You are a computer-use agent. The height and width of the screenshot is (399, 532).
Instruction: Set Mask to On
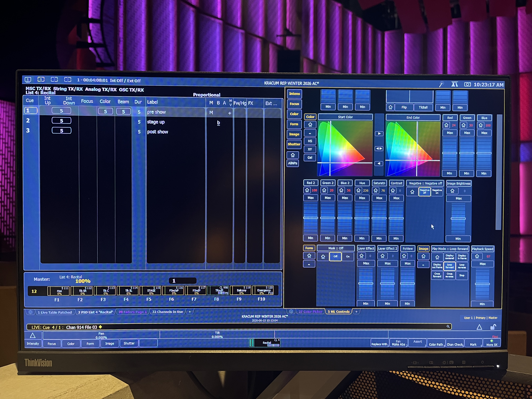[348, 256]
